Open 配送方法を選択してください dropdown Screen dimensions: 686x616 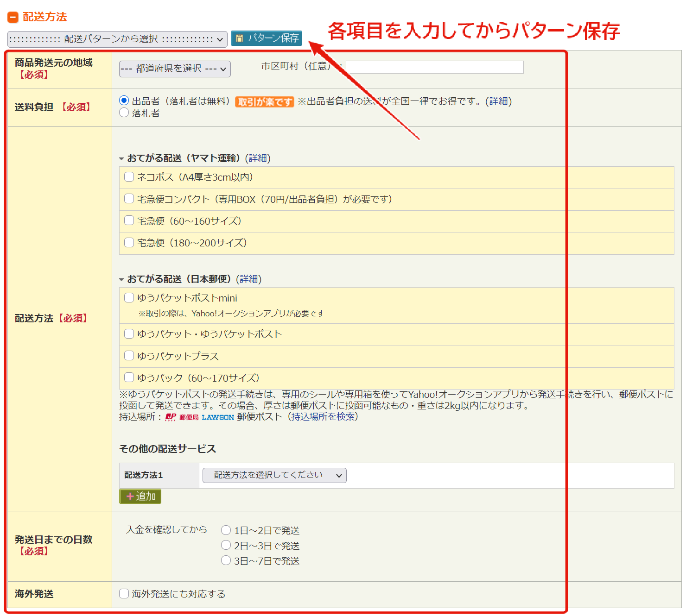[x=274, y=475]
